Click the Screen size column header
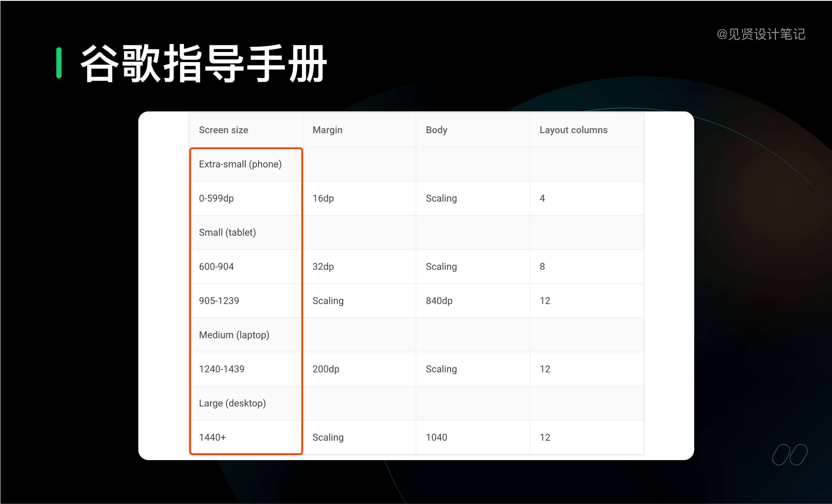Screen dimensions: 832x504 (x=223, y=130)
